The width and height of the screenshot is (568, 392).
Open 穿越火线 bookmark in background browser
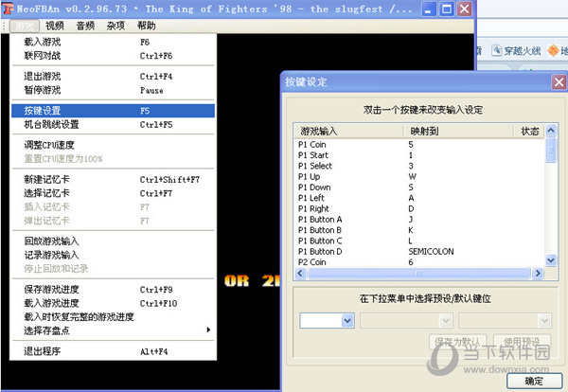517,51
